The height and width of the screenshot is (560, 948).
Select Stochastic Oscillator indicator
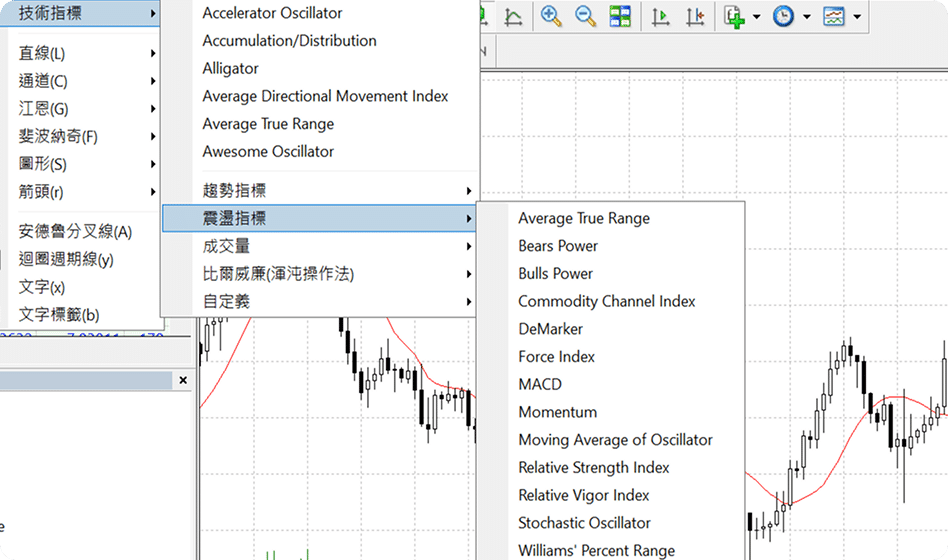coord(584,522)
